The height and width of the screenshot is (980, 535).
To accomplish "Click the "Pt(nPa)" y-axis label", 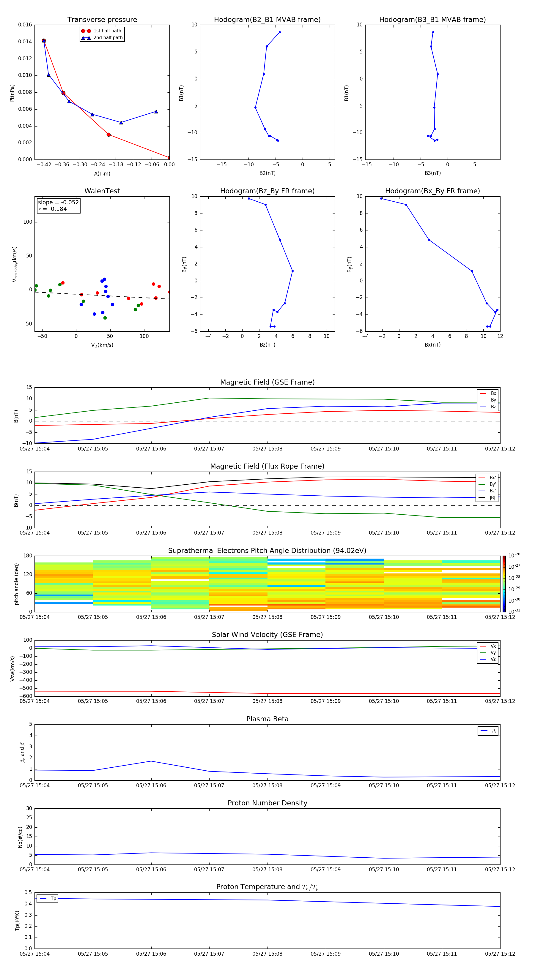I will [12, 93].
